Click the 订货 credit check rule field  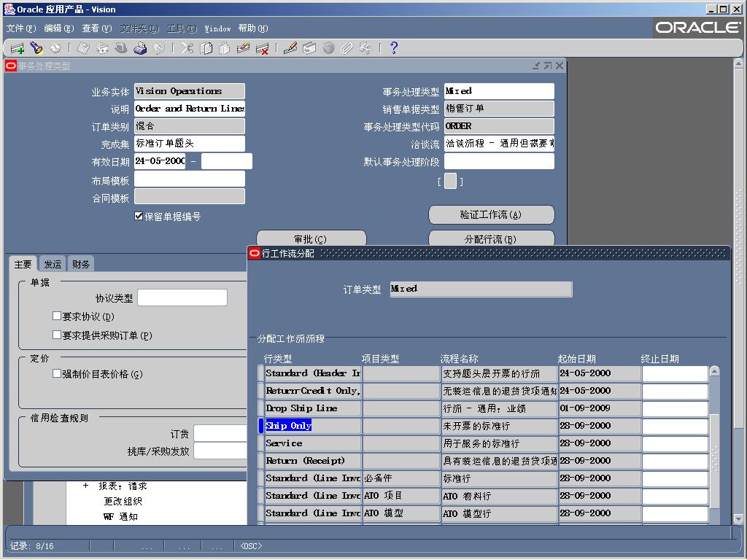coord(220,433)
